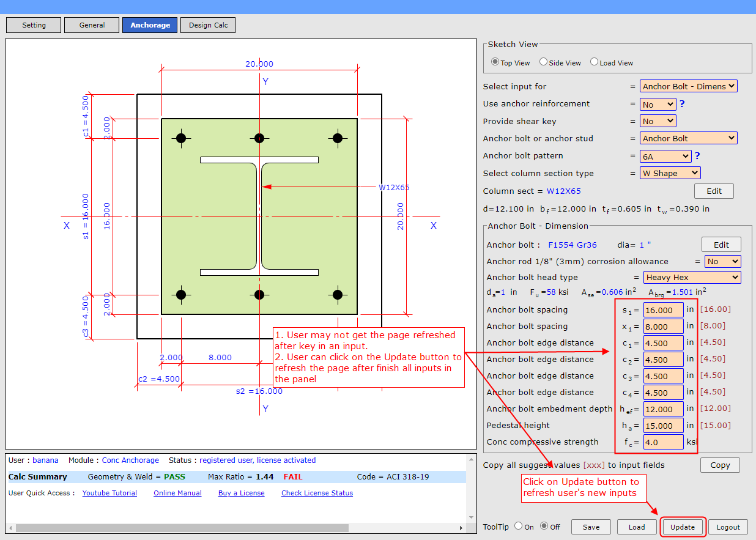Click Edit next to column section W12X65
Screen dimensions: 756x540
[x=714, y=191]
